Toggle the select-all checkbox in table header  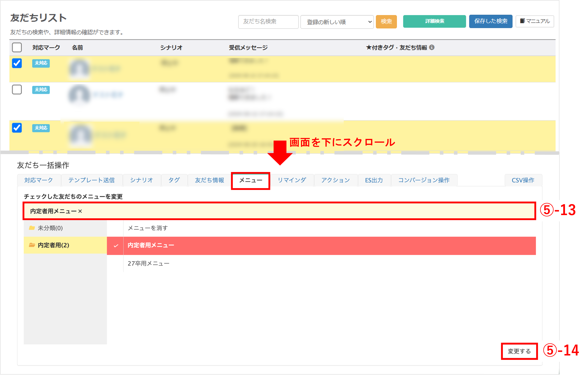point(17,47)
